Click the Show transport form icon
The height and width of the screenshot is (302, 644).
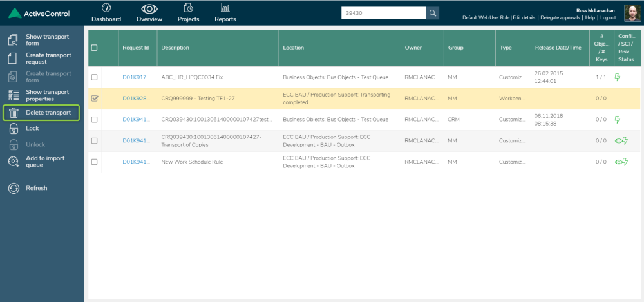pos(13,41)
